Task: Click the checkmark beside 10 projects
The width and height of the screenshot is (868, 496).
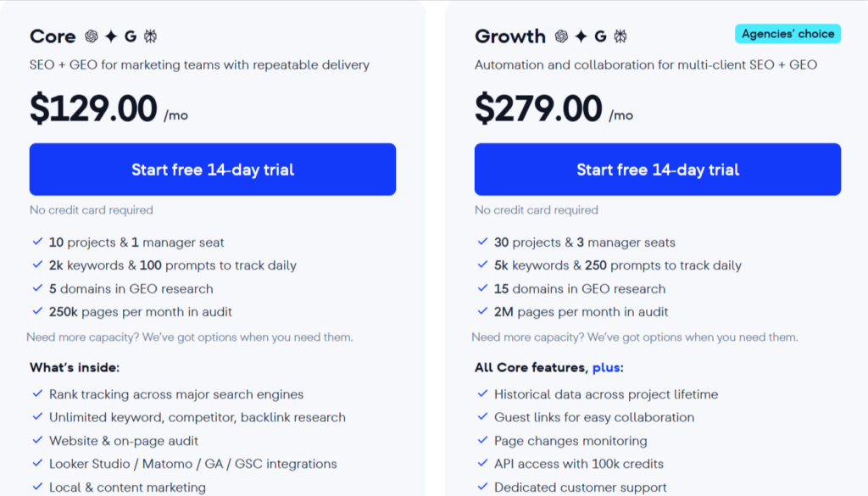Action: [36, 242]
